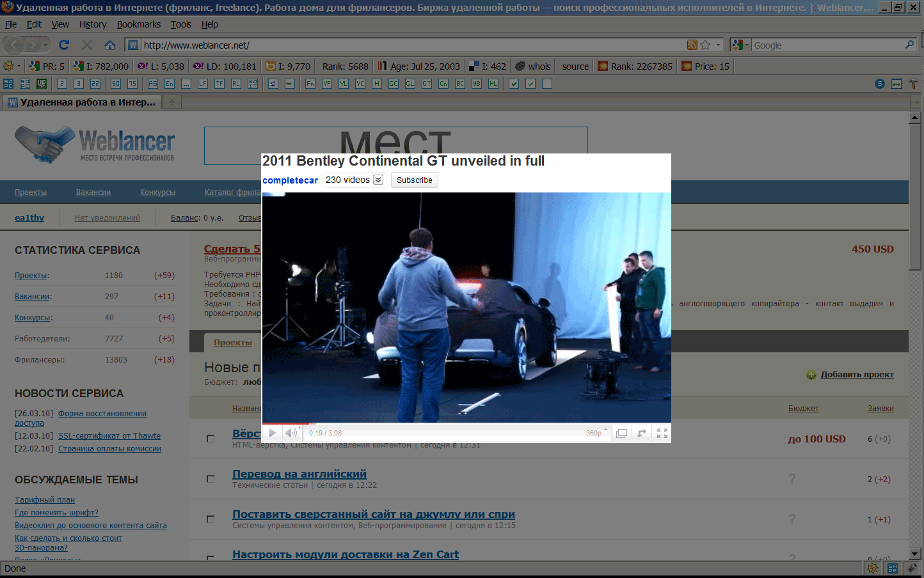Open the History menu
The width and height of the screenshot is (924, 578).
tap(93, 24)
